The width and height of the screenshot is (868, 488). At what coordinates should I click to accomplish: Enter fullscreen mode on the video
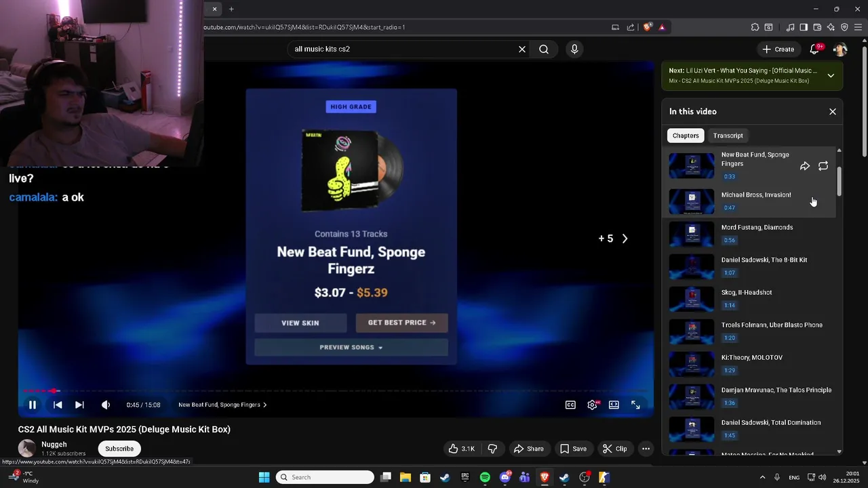pyautogui.click(x=635, y=405)
